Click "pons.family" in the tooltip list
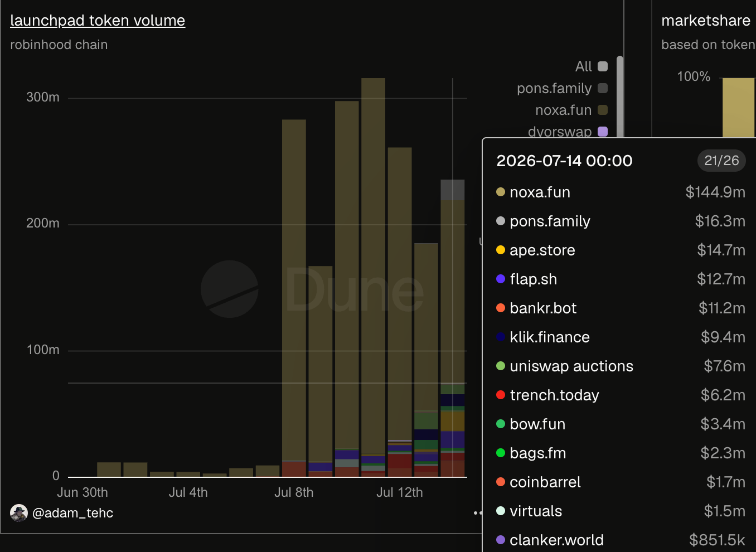The width and height of the screenshot is (756, 552). [550, 221]
